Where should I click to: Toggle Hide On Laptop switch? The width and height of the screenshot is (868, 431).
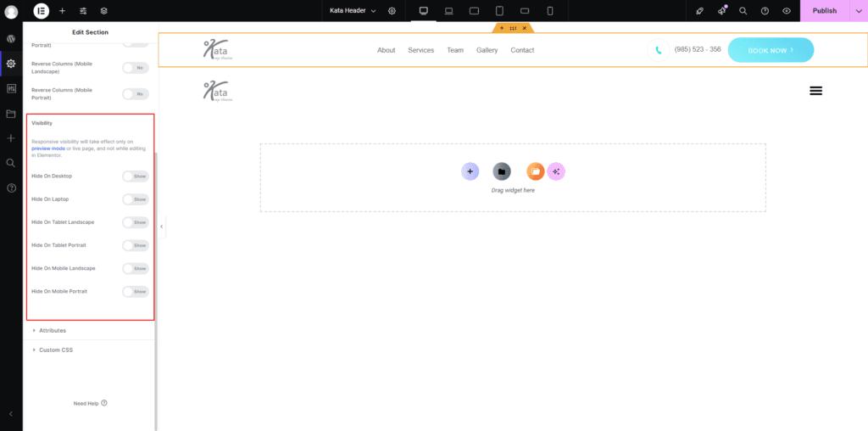[x=136, y=199]
